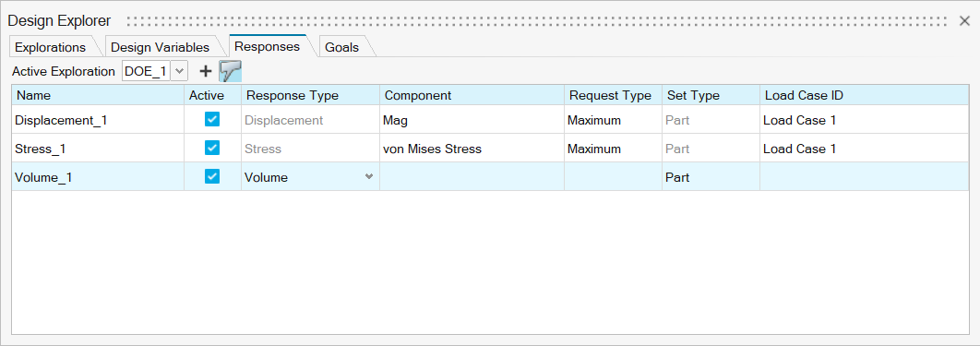This screenshot has height=346, width=980.
Task: Switch to the Explorations tab
Action: 50,47
